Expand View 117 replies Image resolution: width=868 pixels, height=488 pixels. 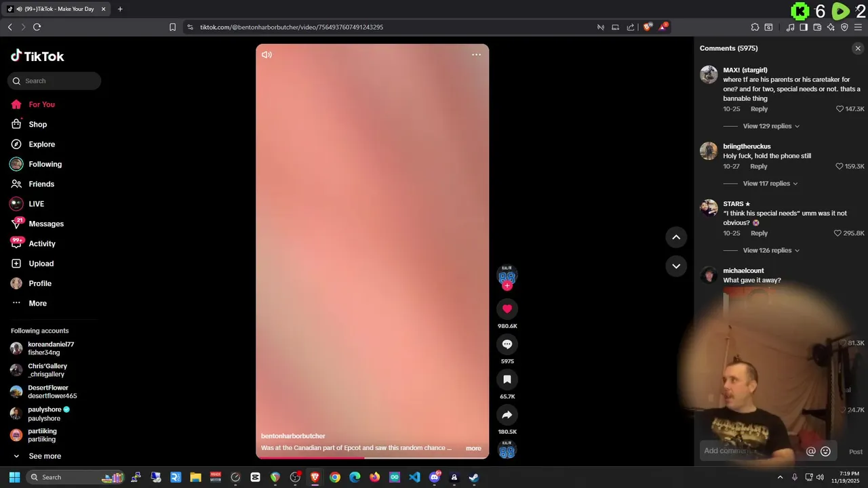click(x=770, y=184)
